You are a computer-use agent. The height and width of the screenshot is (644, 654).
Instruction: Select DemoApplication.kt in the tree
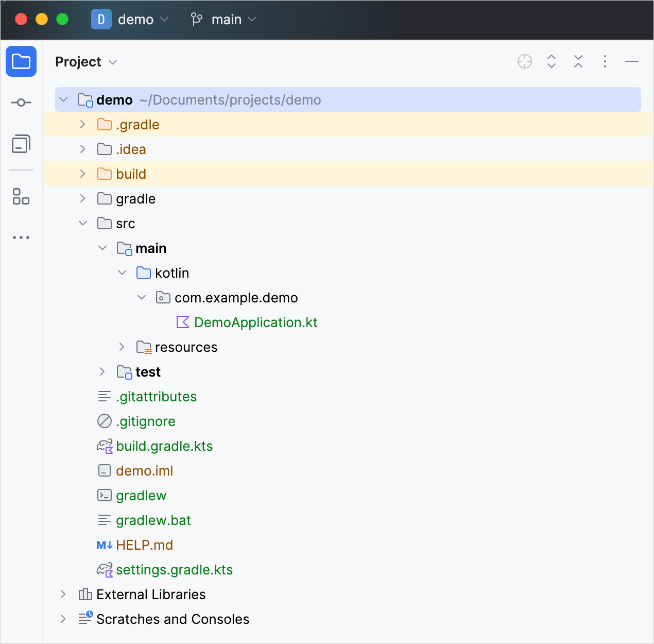(255, 322)
